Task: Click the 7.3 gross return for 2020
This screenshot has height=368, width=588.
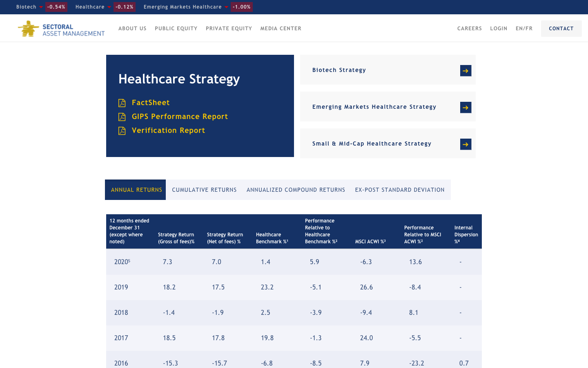Action: click(167, 262)
